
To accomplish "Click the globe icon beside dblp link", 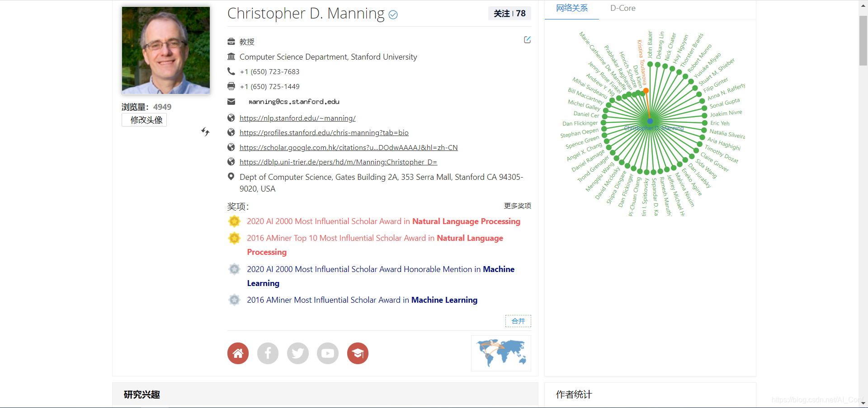I will point(231,162).
